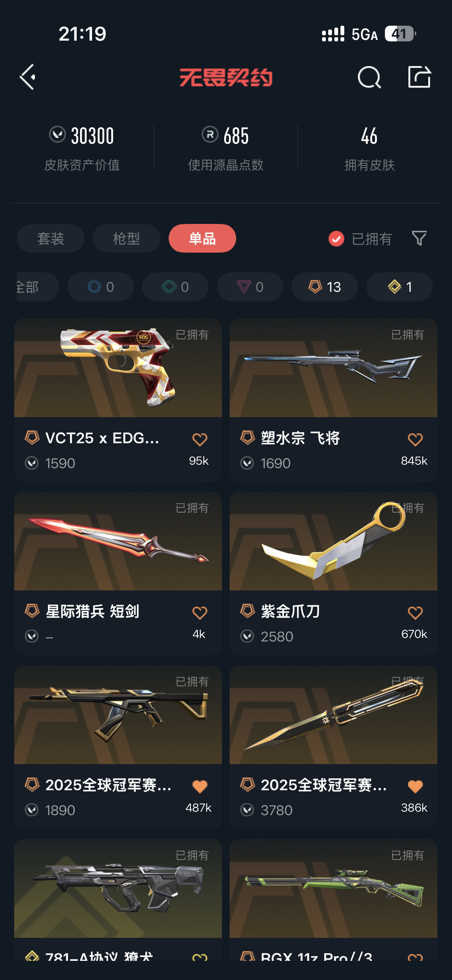Switch to the 枪型 tab

click(x=127, y=238)
